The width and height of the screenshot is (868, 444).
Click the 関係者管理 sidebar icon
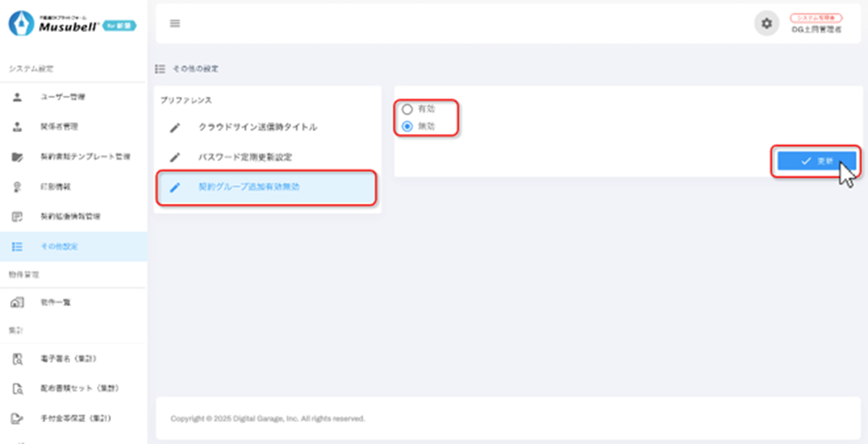point(18,127)
